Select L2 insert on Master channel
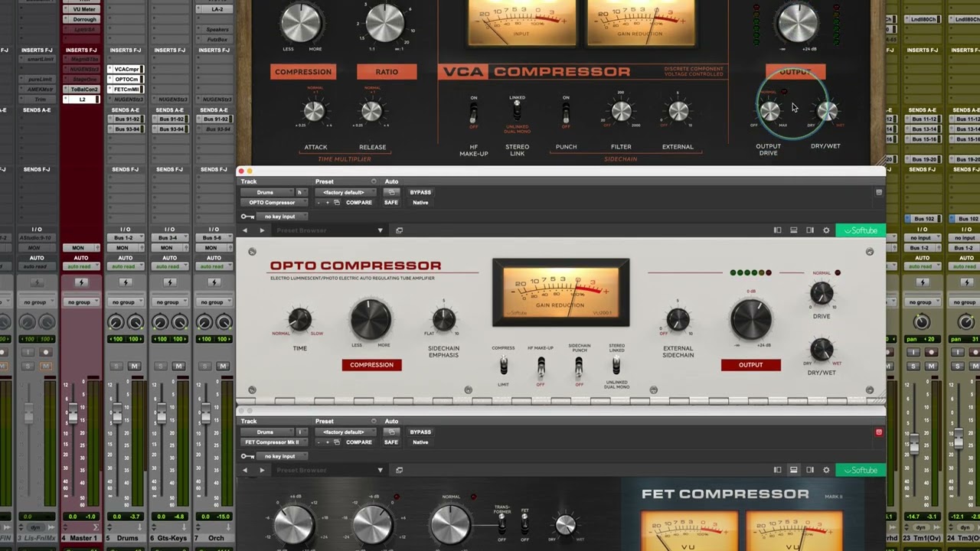Viewport: 980px width, 551px height. (81, 99)
